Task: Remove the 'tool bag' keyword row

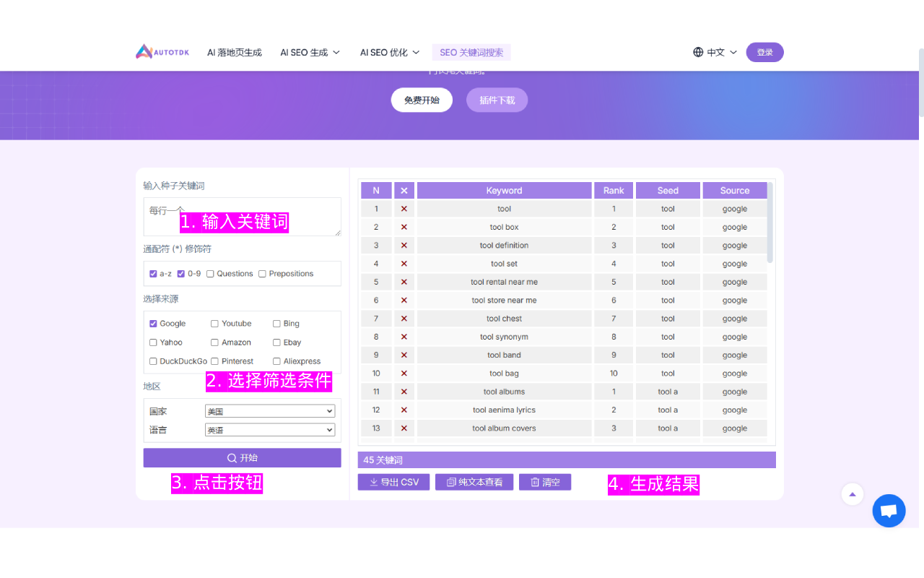Action: tap(404, 374)
